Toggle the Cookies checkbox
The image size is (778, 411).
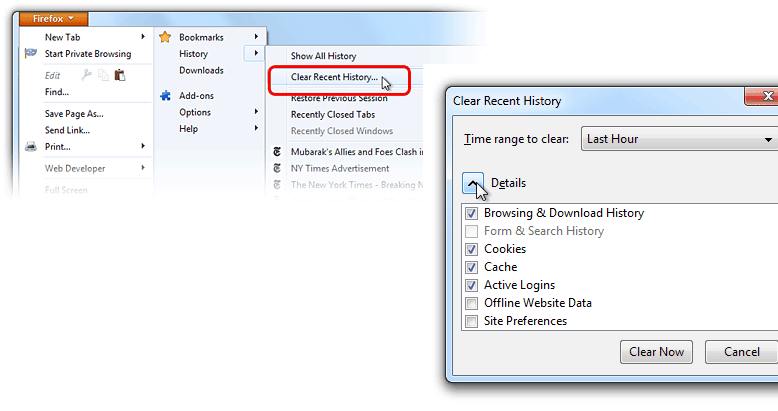[x=471, y=249]
